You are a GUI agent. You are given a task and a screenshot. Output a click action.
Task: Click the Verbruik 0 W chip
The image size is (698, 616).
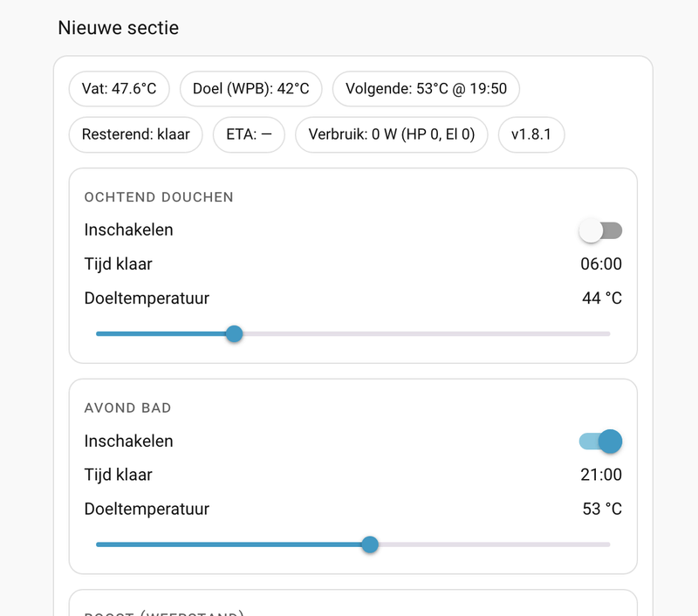391,135
